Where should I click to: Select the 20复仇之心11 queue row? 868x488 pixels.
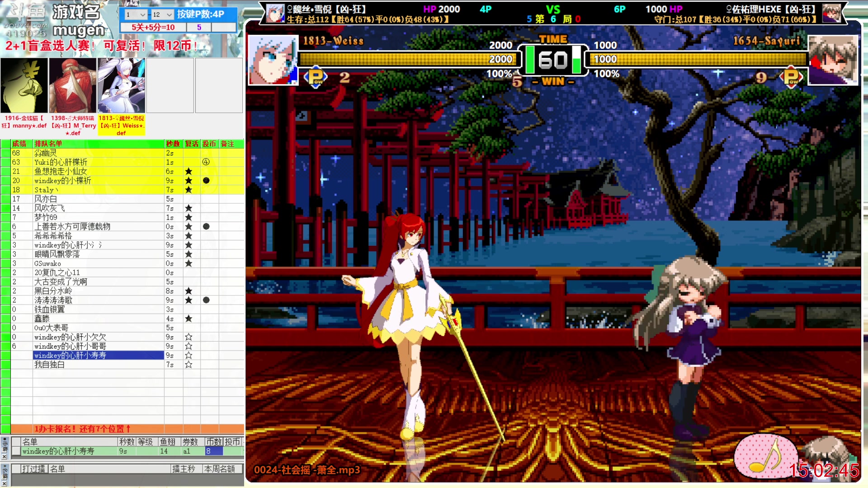pyautogui.click(x=99, y=272)
